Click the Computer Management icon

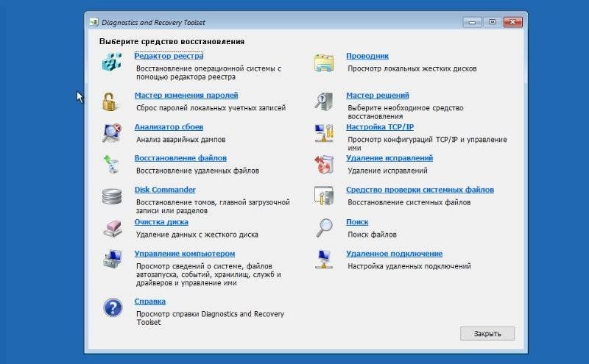(113, 259)
